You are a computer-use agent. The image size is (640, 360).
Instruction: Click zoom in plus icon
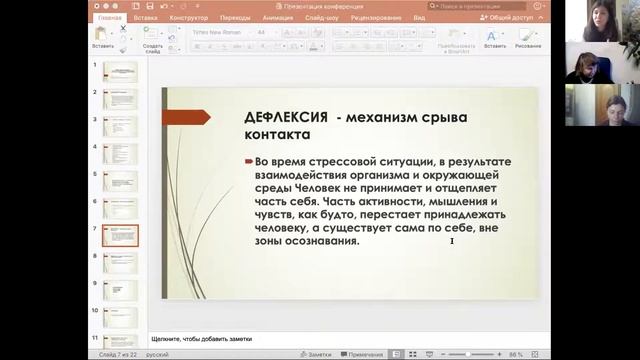coord(499,354)
